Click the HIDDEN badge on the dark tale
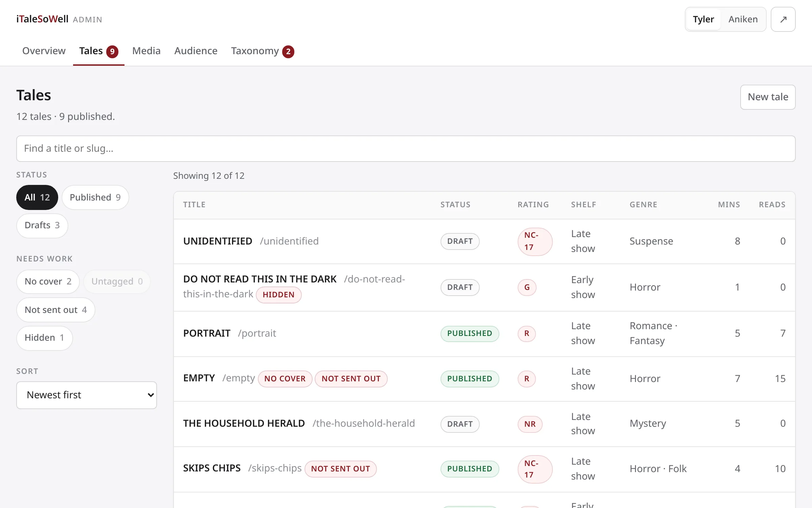Viewport: 812px width, 508px height. (278, 295)
